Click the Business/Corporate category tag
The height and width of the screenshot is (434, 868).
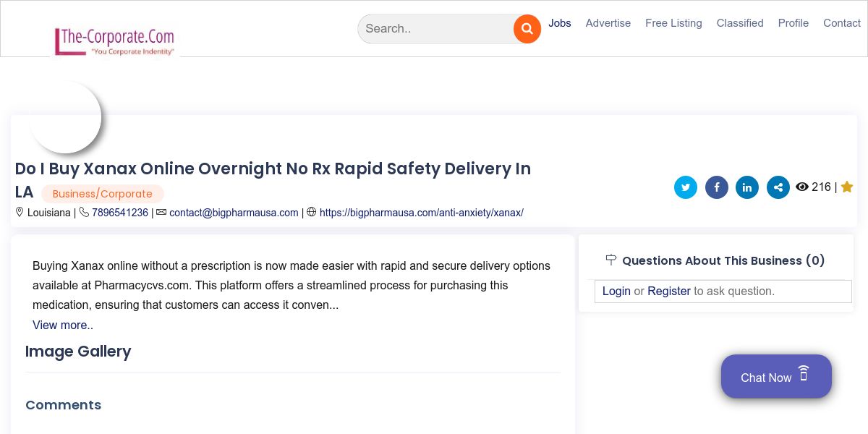(x=103, y=194)
